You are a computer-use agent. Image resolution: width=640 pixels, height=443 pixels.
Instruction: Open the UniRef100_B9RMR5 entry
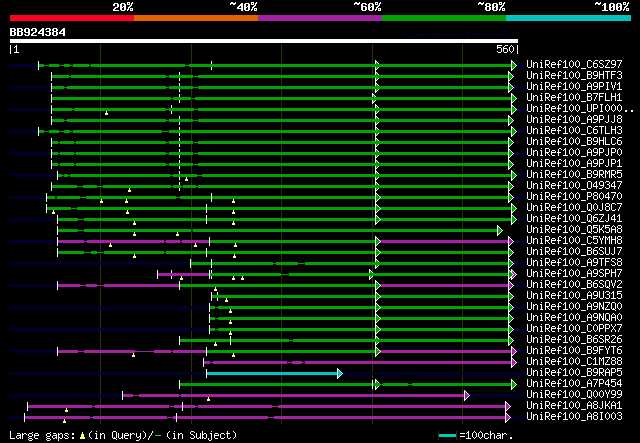tap(574, 175)
